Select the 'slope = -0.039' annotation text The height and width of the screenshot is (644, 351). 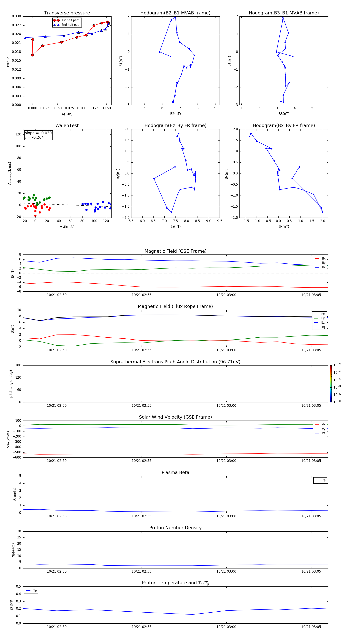38,133
